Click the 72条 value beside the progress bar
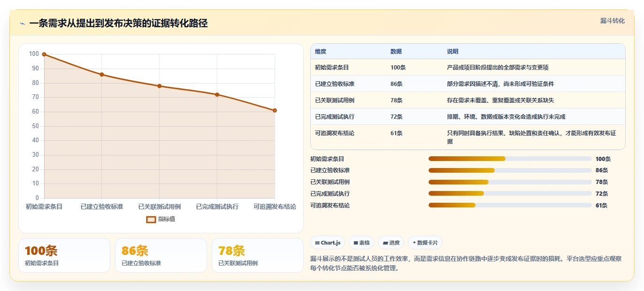The width and height of the screenshot is (644, 291). click(x=601, y=194)
